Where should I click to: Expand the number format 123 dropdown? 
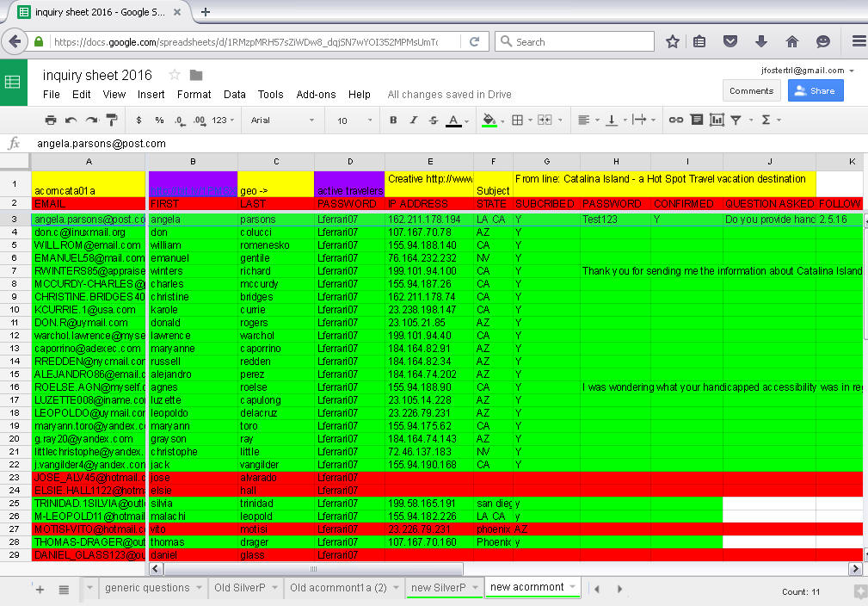click(224, 121)
